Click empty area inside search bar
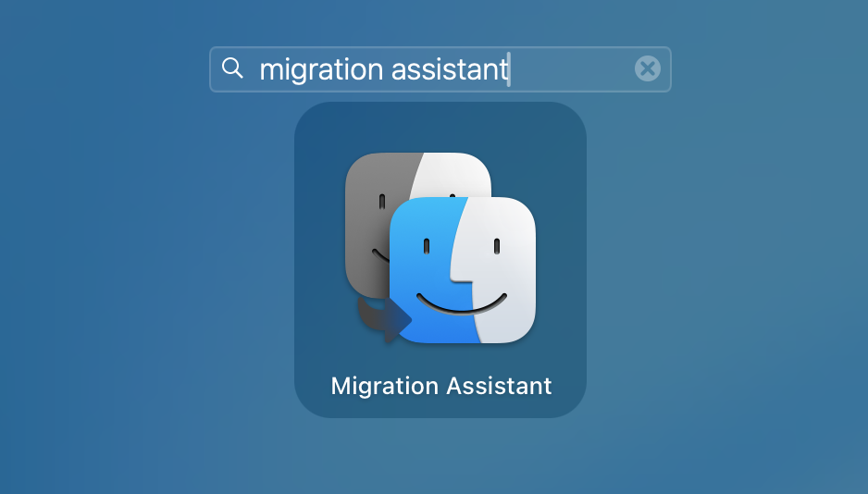Viewport: 868px width, 494px height. (x=572, y=69)
